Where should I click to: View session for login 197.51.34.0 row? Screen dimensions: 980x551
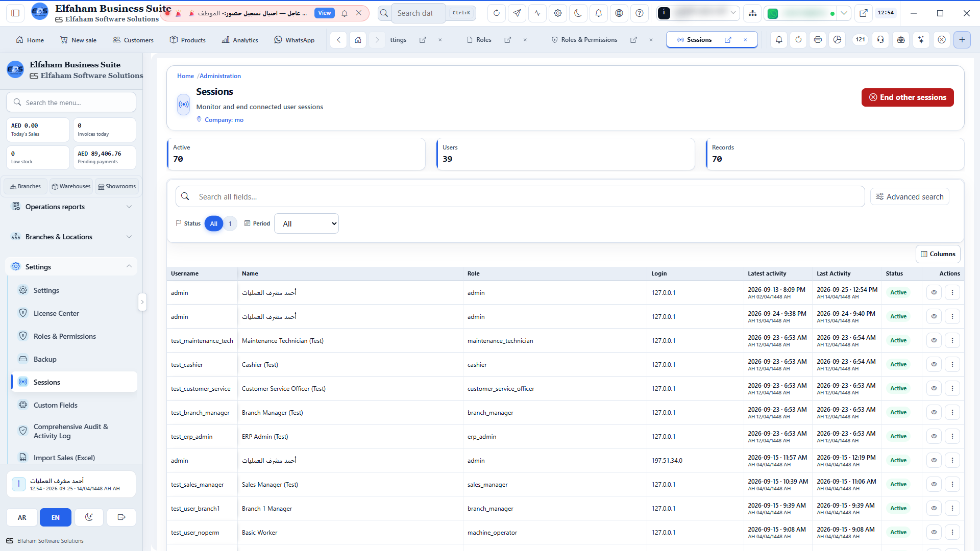(x=934, y=460)
